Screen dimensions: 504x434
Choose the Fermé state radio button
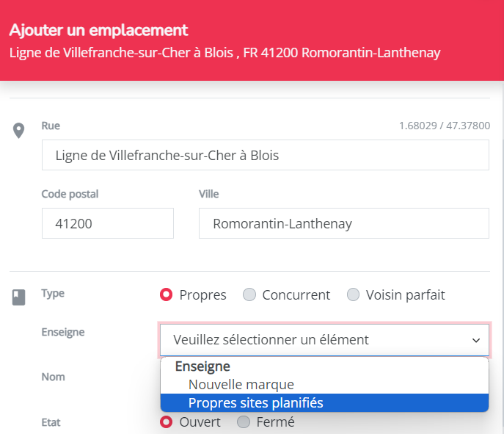point(244,422)
